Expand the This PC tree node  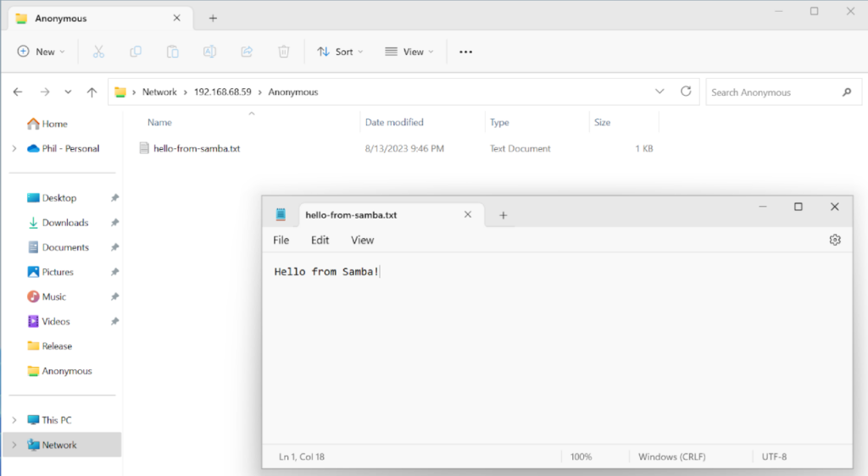(14, 420)
